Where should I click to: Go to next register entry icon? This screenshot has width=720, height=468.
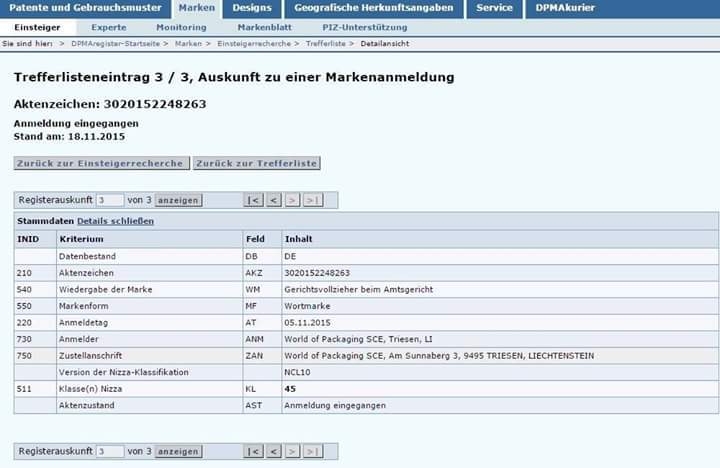(x=293, y=200)
